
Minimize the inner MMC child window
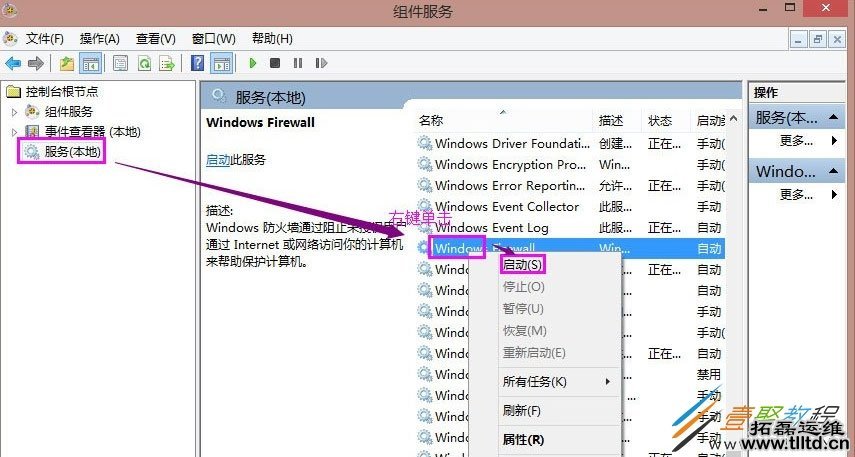coord(799,39)
